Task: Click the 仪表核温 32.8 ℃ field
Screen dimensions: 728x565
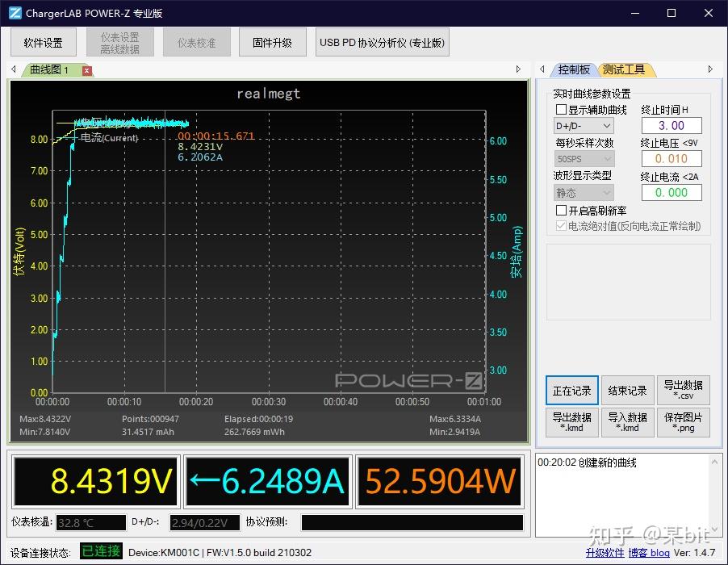Action: [x=91, y=523]
